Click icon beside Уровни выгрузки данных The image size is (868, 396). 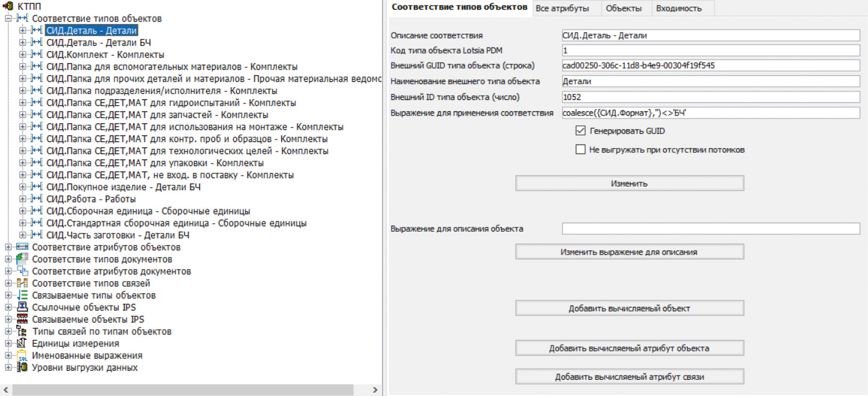point(22,368)
